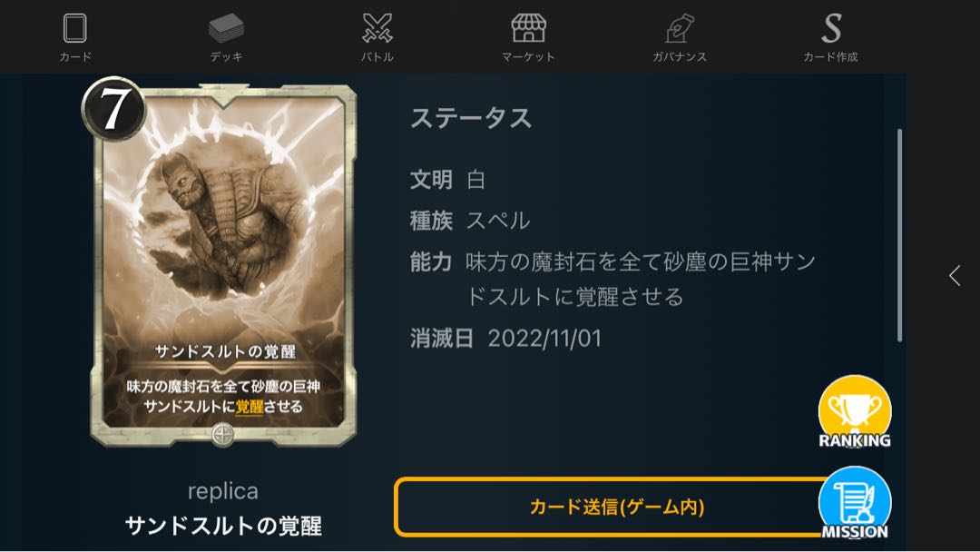Screen dimensions: 980x552
Task: Open the MISSION scroll badge
Action: 855,503
